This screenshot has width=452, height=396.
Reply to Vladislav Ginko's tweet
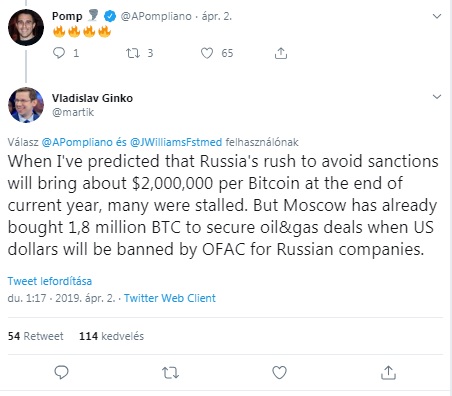(x=61, y=372)
